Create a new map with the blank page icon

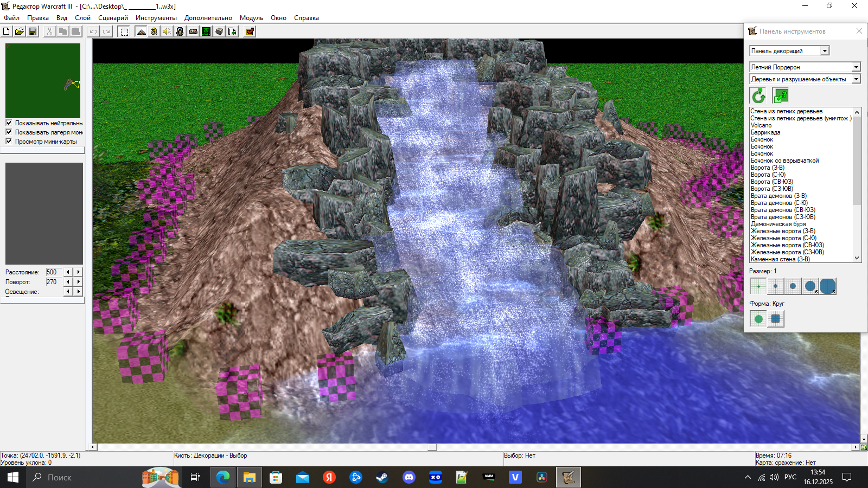pyautogui.click(x=7, y=31)
